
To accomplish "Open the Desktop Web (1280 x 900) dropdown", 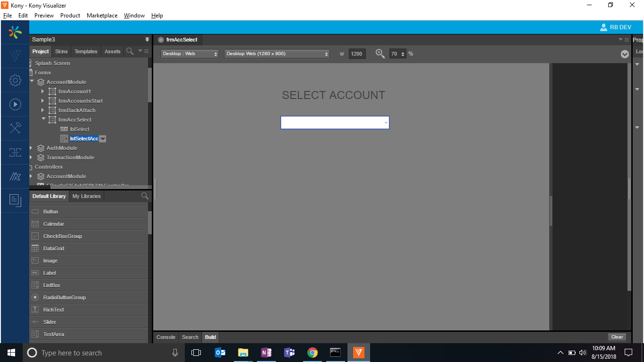I will pos(277,54).
